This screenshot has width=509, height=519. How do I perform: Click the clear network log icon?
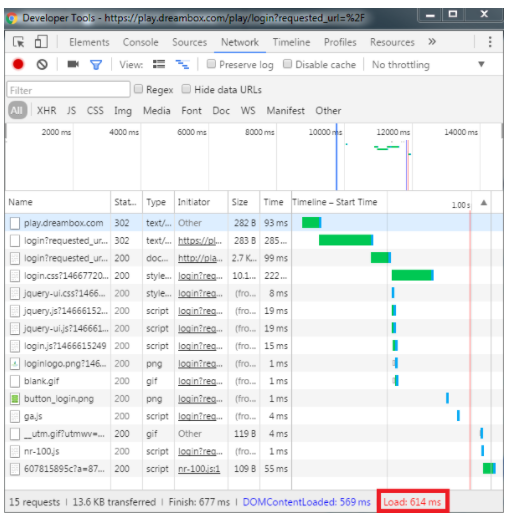pos(42,64)
